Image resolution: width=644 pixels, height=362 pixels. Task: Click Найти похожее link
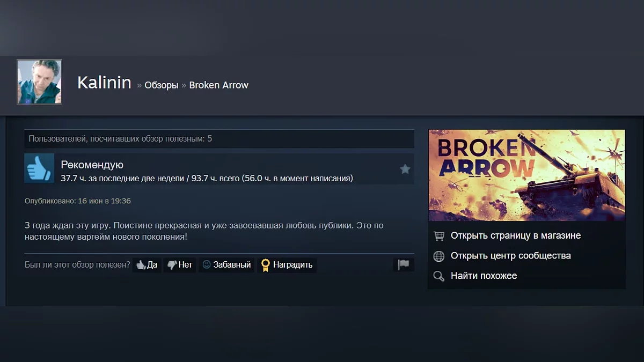coord(484,276)
